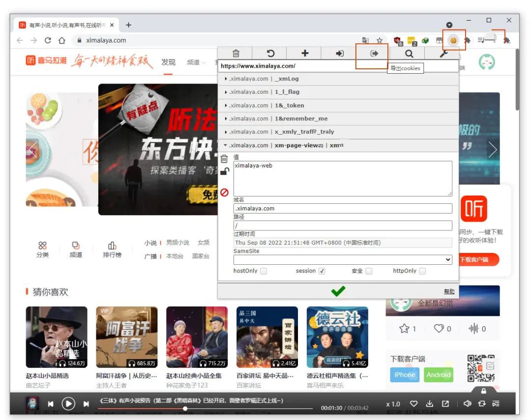Change playback speed x 1.0
This screenshot has height=420, width=531.
tap(393, 404)
